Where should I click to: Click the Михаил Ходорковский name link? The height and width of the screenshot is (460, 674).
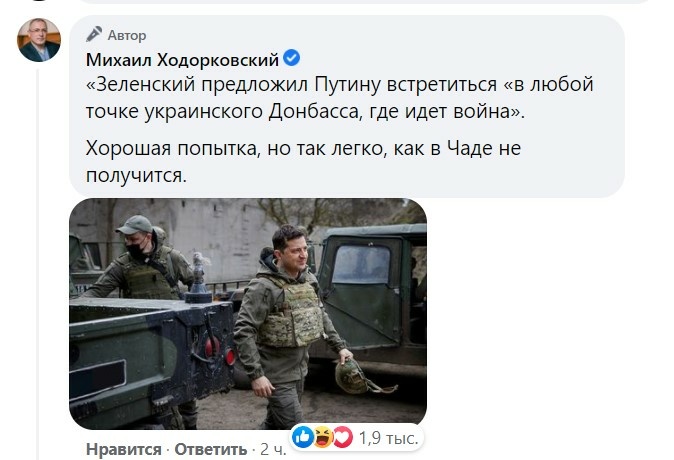pyautogui.click(x=182, y=59)
